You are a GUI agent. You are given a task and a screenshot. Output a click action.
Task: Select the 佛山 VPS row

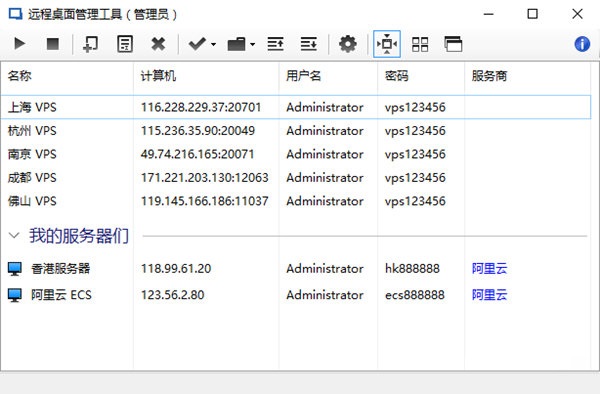296,201
